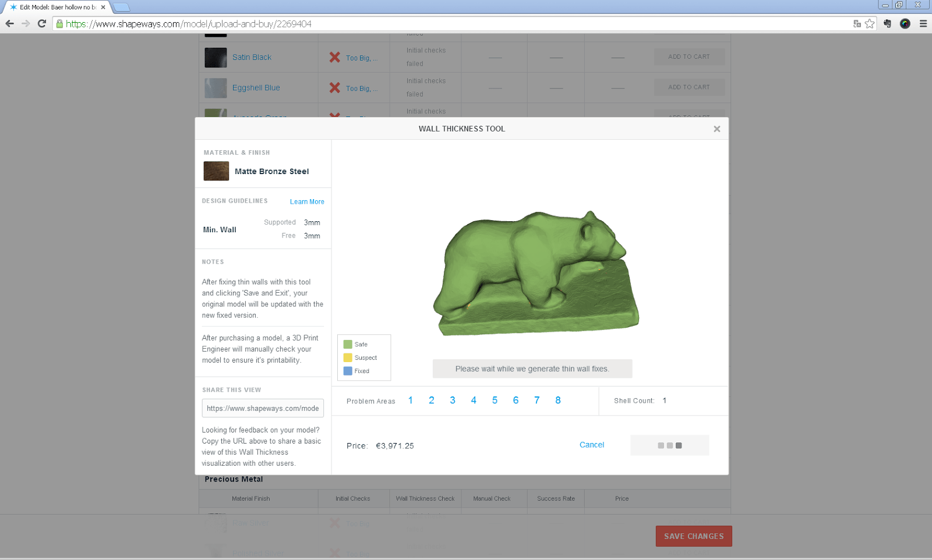Click the translate icon in the address bar

point(856,24)
